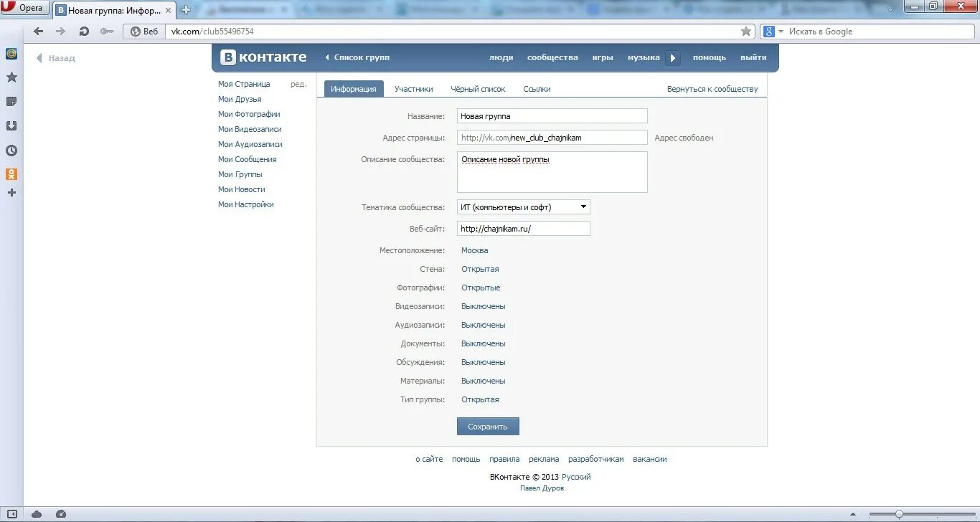This screenshot has width=980, height=522.
Task: Click the Веб-сайт input field
Action: pos(524,229)
